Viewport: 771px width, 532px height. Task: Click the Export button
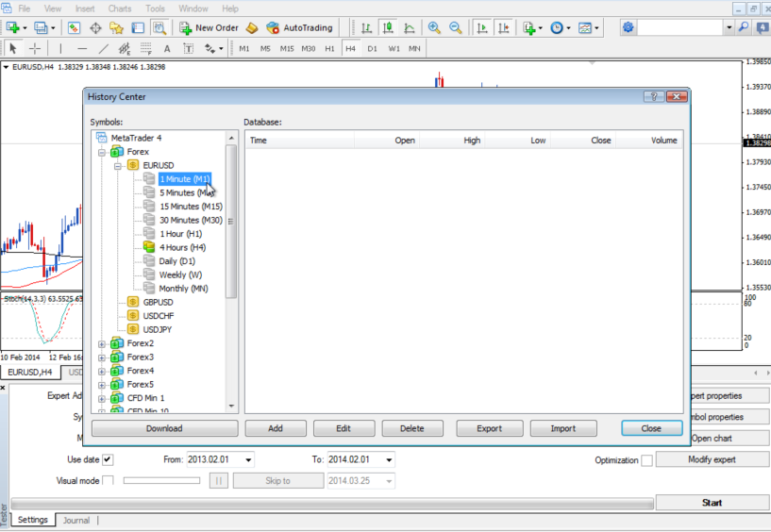coord(489,428)
